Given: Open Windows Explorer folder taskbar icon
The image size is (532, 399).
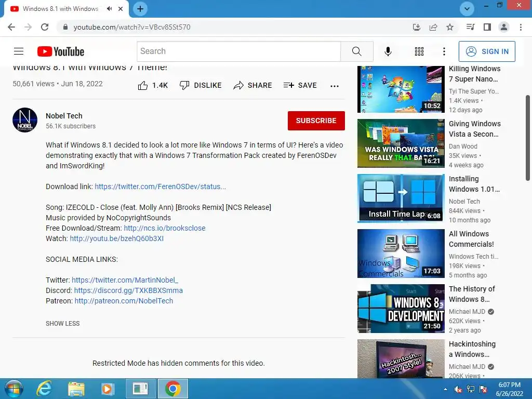Looking at the screenshot, I should click(76, 389).
